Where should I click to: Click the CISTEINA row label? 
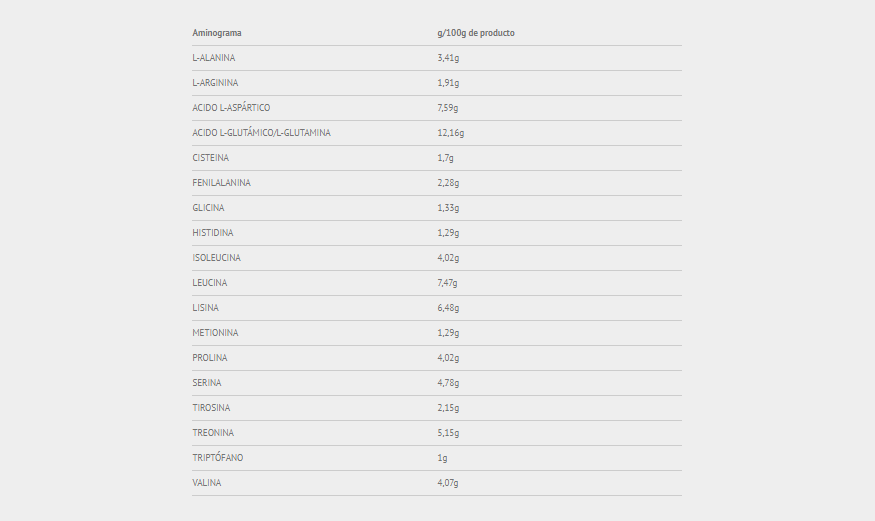point(211,158)
